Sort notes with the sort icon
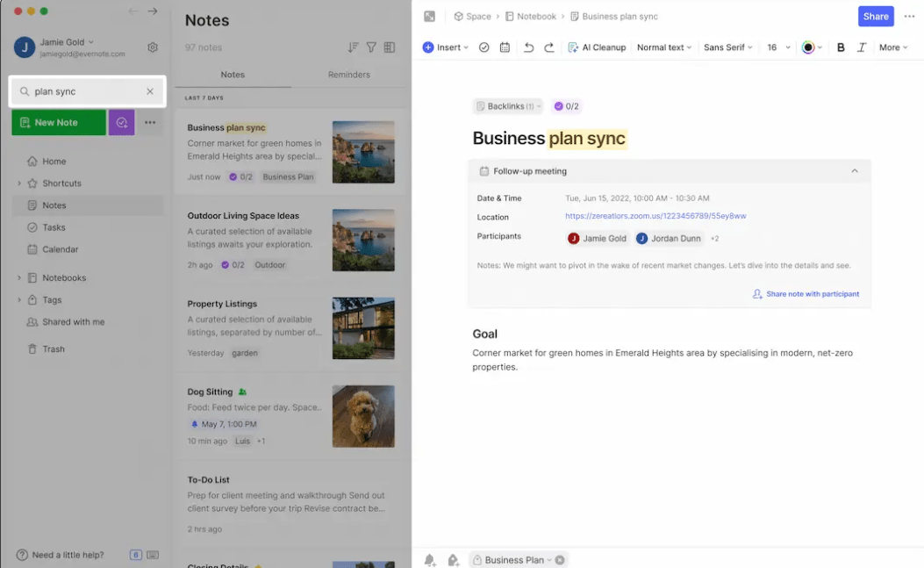 [x=353, y=47]
